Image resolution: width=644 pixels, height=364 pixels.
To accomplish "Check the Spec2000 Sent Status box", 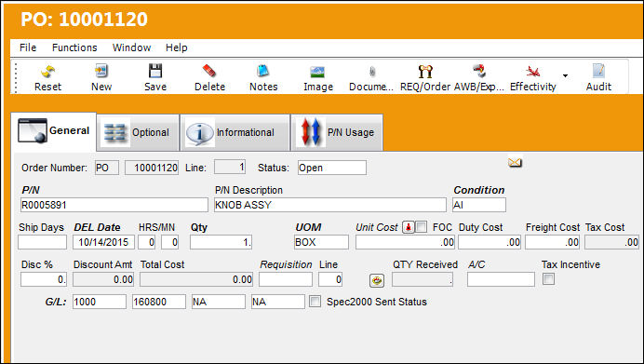I will [x=315, y=301].
